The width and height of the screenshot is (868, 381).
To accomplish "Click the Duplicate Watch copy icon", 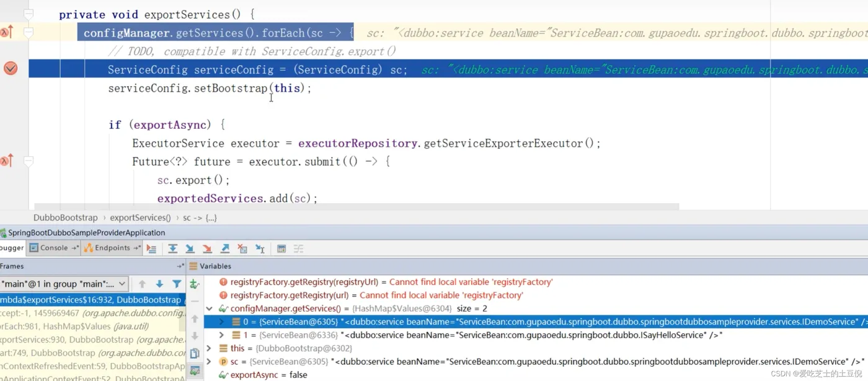I will click(x=195, y=353).
